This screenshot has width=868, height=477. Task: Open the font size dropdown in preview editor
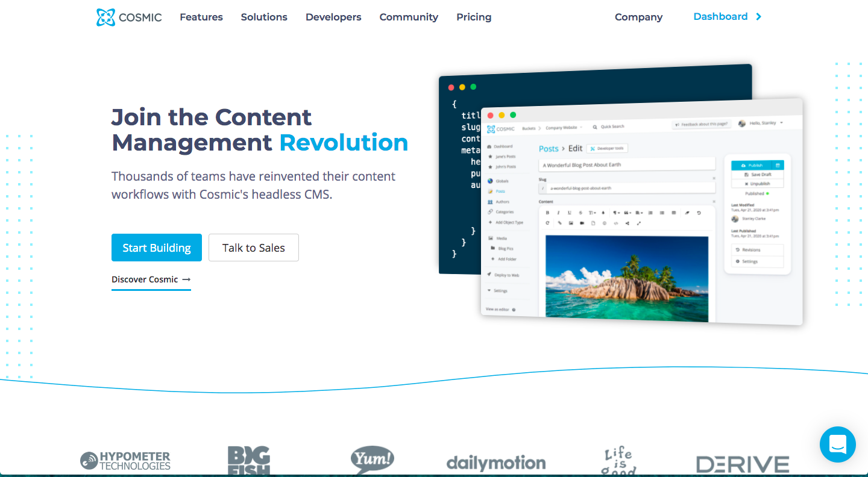coord(593,213)
